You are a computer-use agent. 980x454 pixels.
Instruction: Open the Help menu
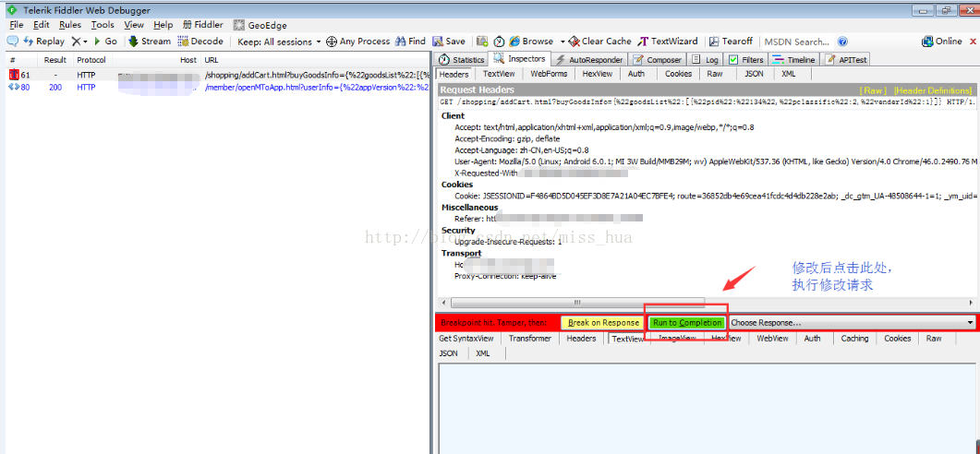pos(163,25)
